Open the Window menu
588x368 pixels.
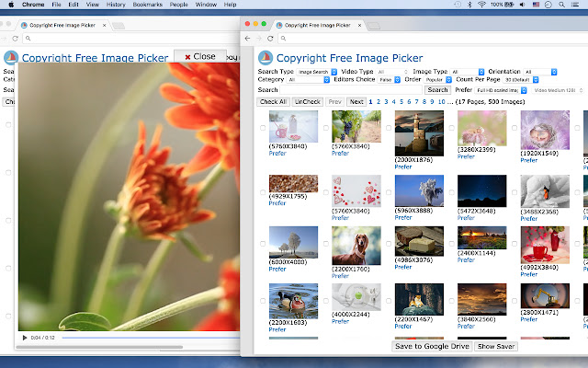pos(206,5)
